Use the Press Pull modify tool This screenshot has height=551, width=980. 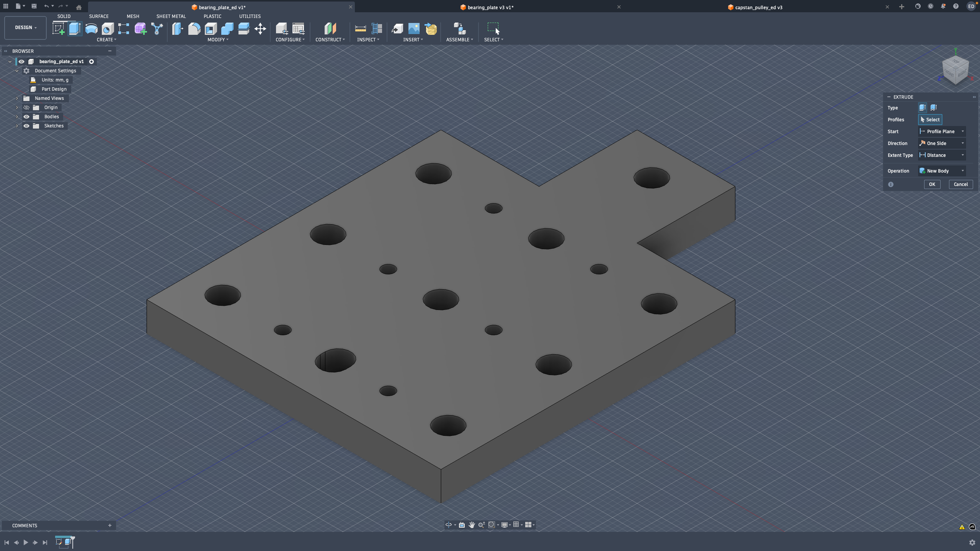pyautogui.click(x=177, y=28)
